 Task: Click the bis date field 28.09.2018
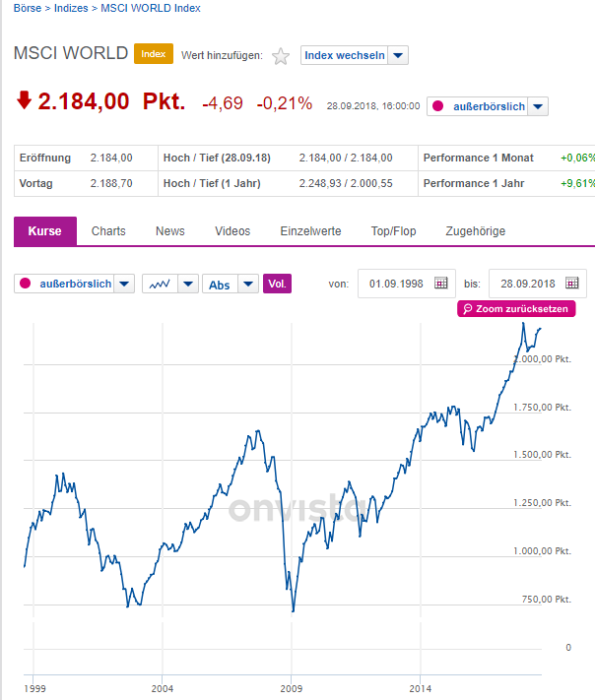pos(538,284)
